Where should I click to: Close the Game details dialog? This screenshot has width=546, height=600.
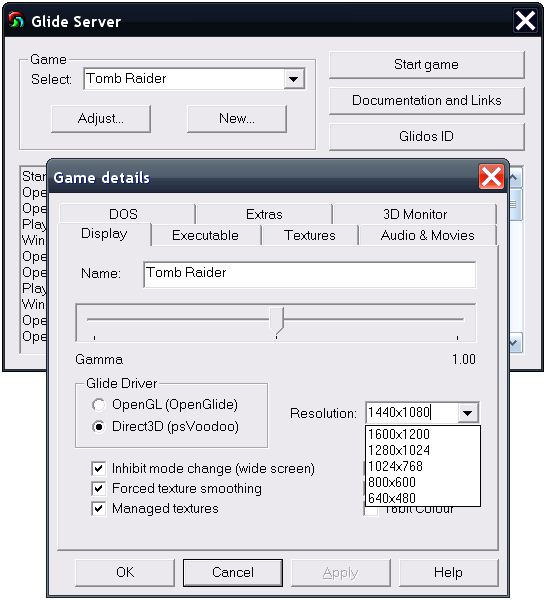[x=491, y=177]
